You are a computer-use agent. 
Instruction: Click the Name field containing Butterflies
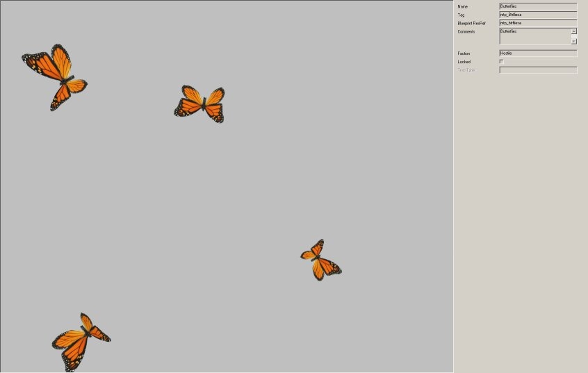tap(538, 6)
